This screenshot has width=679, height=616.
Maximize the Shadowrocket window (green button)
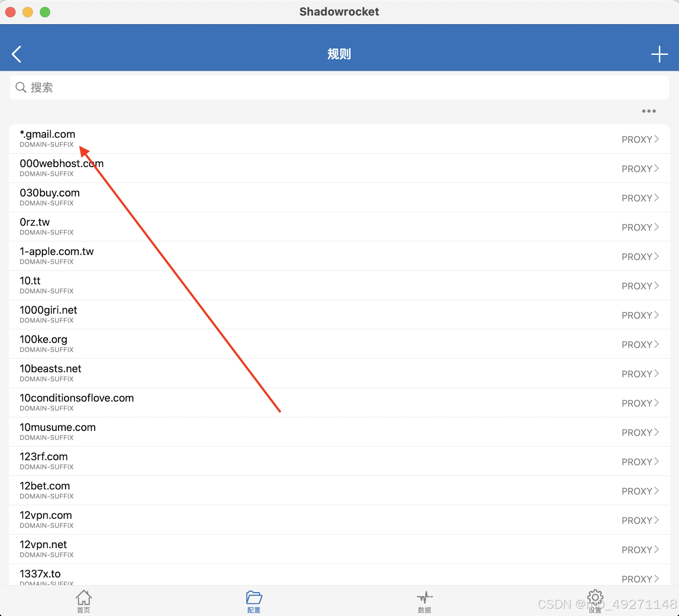tap(45, 12)
